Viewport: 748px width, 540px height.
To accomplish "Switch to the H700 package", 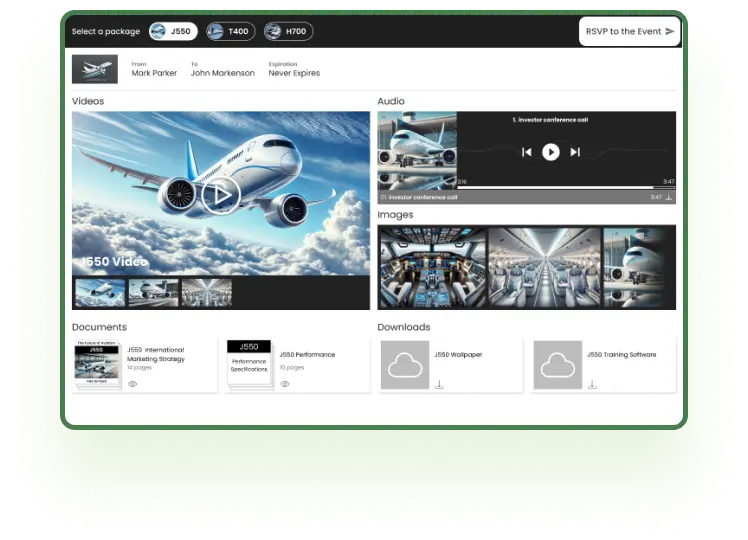I will (288, 32).
